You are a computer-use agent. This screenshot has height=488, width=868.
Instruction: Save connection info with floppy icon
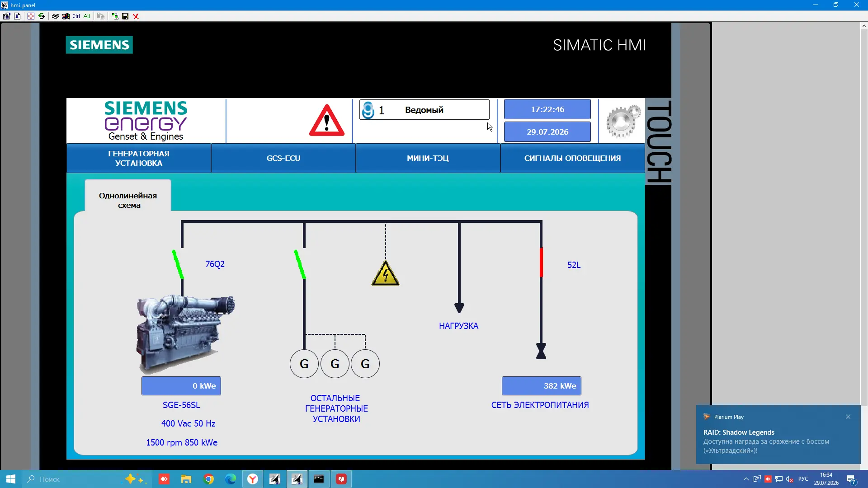[x=125, y=16]
